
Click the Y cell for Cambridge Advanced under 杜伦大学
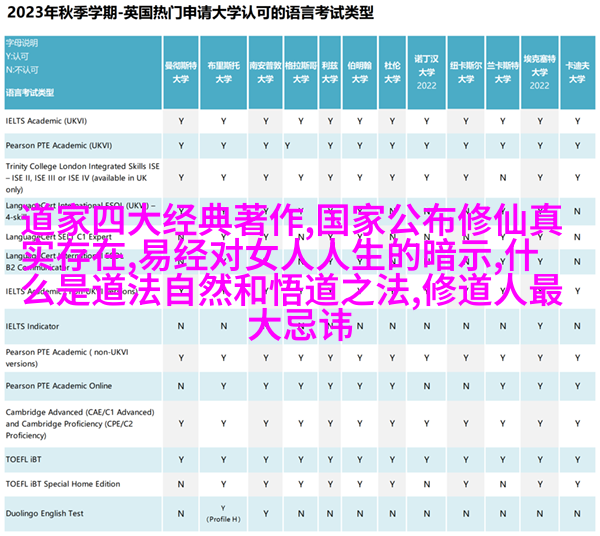click(x=392, y=424)
